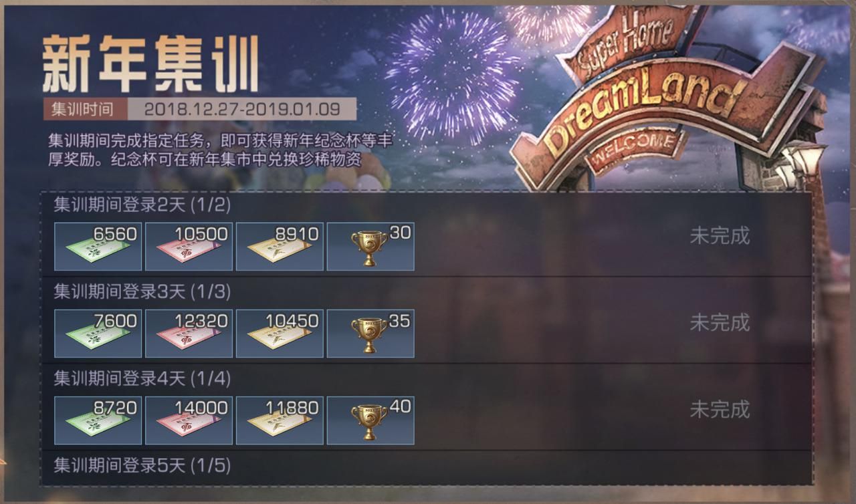856x504 pixels.
Task: Select the green ticket reward showing 7600
Action: (x=98, y=334)
